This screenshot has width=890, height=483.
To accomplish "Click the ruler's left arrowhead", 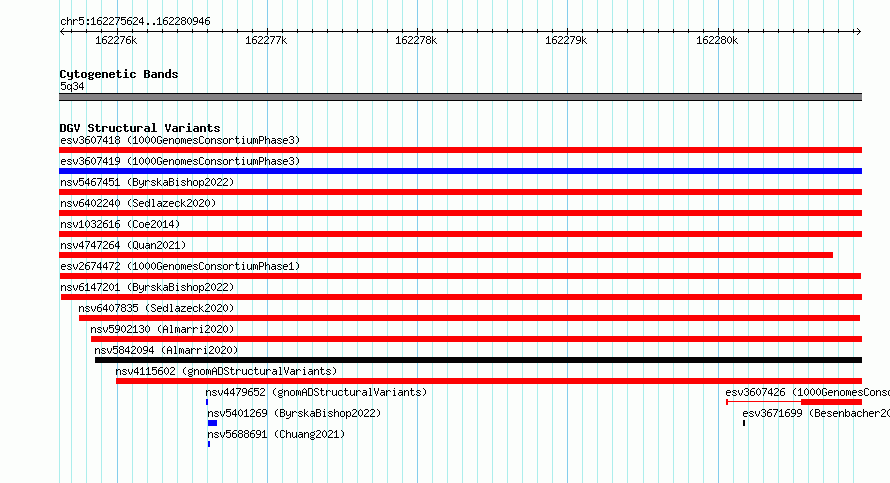I will click(62, 31).
